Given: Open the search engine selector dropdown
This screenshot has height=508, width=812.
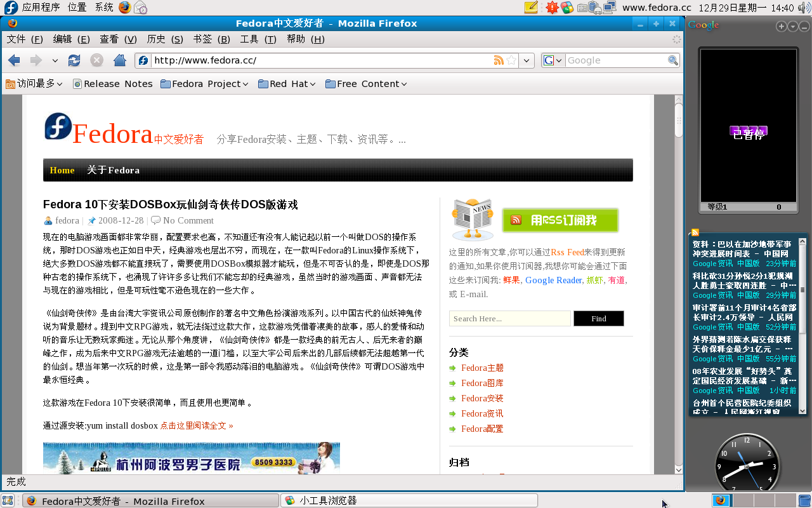Looking at the screenshot, I should coord(553,60).
